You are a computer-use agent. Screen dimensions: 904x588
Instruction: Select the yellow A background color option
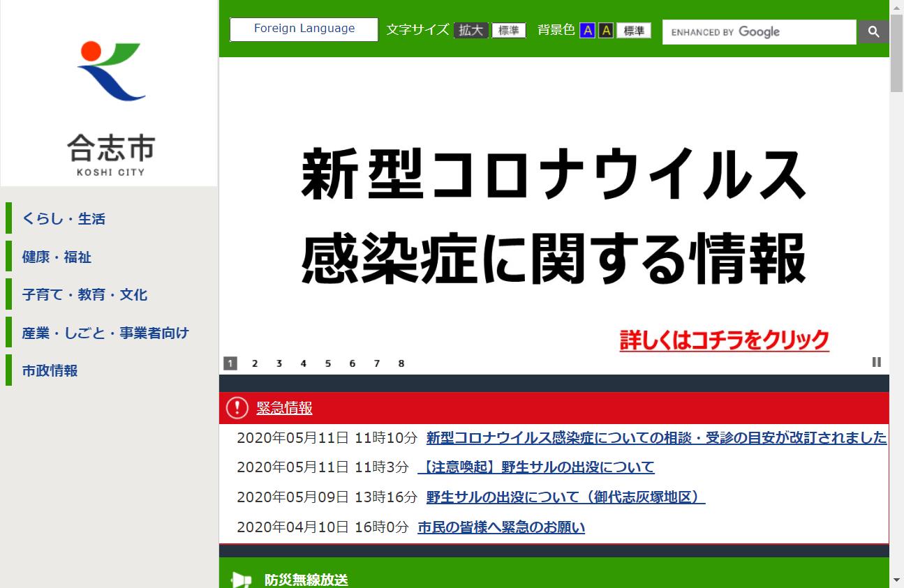click(606, 30)
